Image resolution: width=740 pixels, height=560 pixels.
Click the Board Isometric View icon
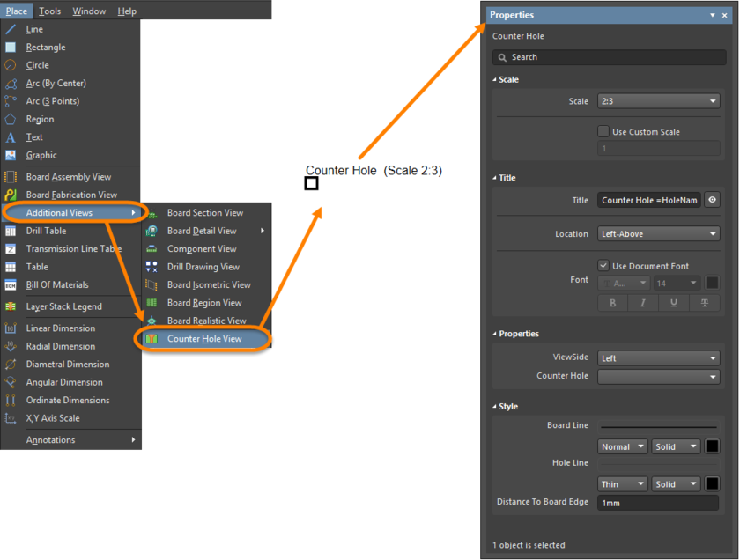click(x=152, y=285)
